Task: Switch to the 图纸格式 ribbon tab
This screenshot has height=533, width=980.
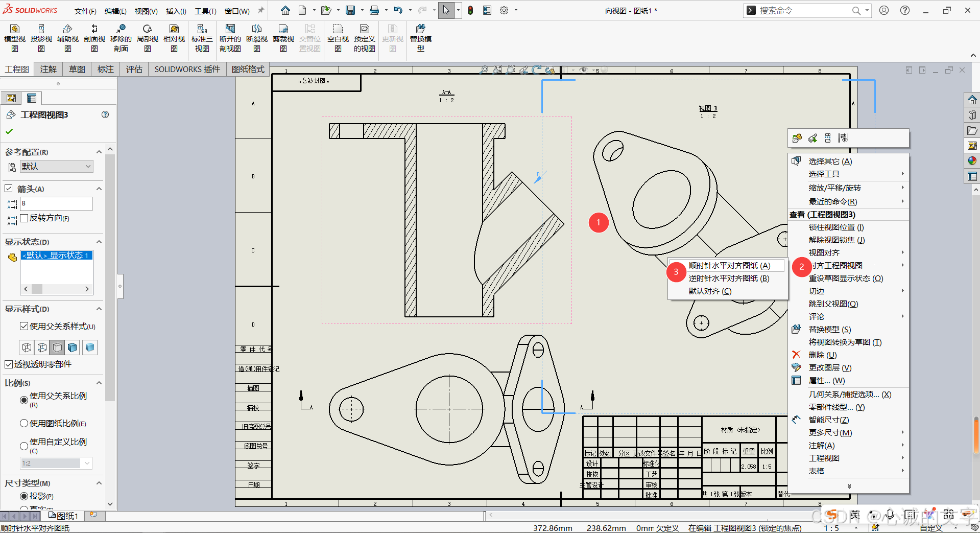Action: coord(248,69)
